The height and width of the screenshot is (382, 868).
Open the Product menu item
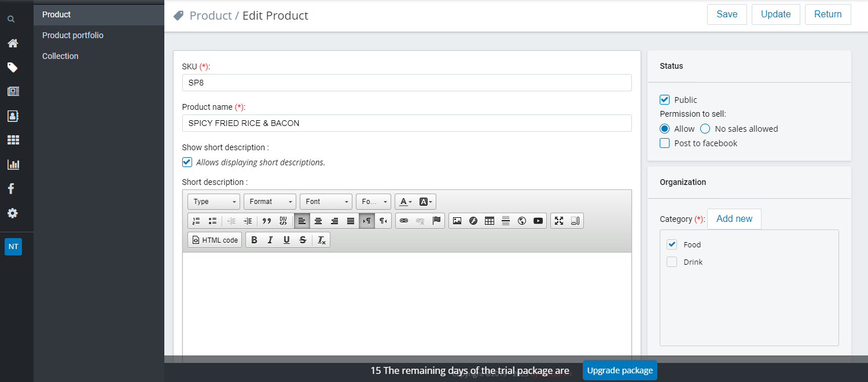point(99,14)
